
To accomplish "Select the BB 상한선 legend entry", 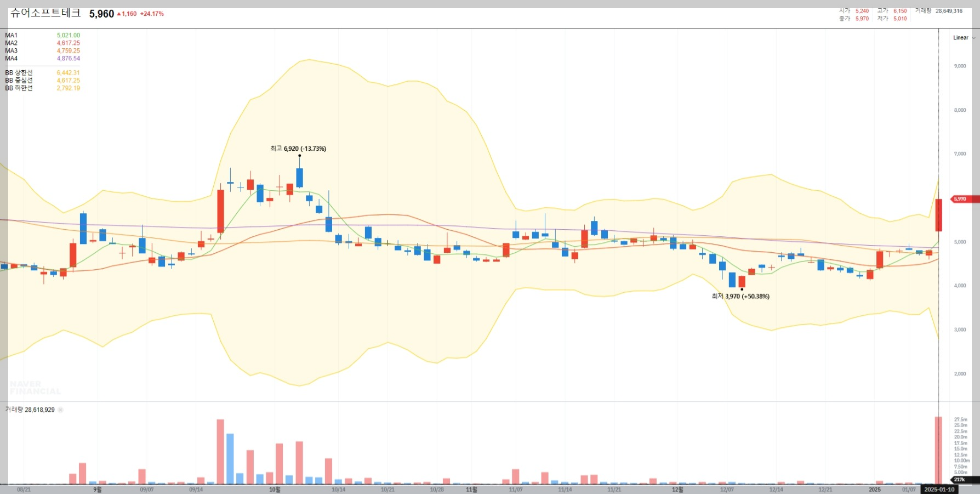I will tap(19, 72).
